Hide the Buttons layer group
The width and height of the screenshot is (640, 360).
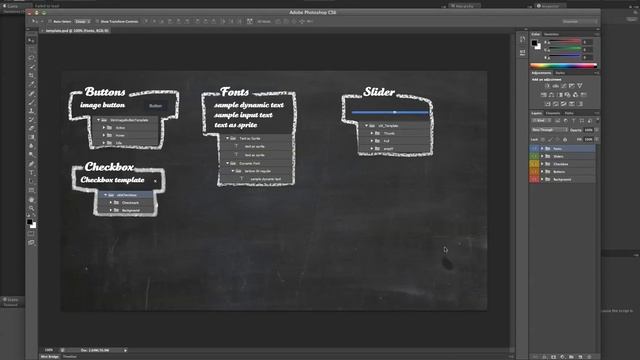(534, 172)
